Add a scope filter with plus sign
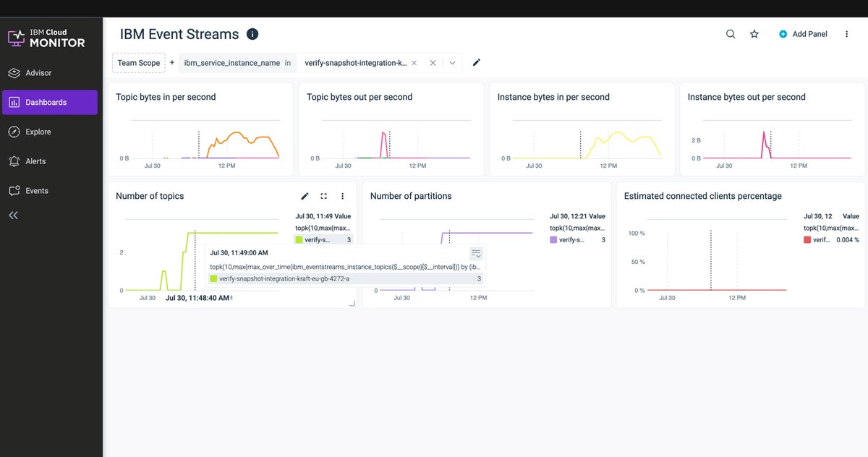The width and height of the screenshot is (868, 457). 172,63
